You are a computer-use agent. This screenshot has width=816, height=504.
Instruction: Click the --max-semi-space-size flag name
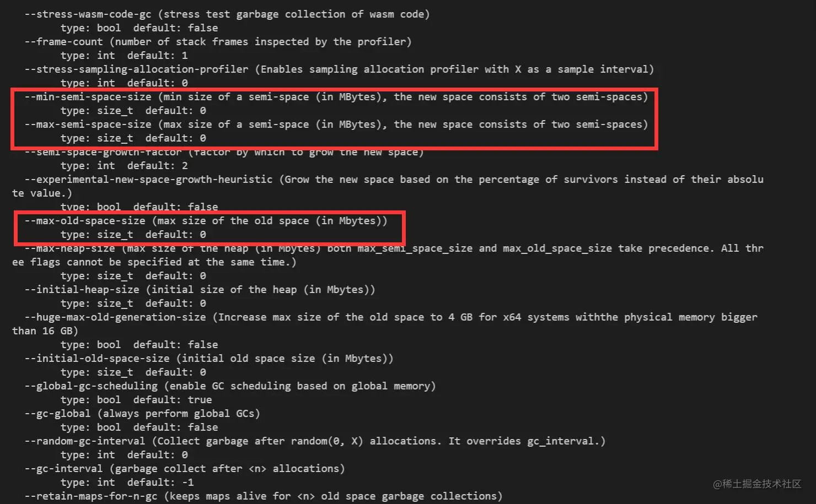click(88, 124)
